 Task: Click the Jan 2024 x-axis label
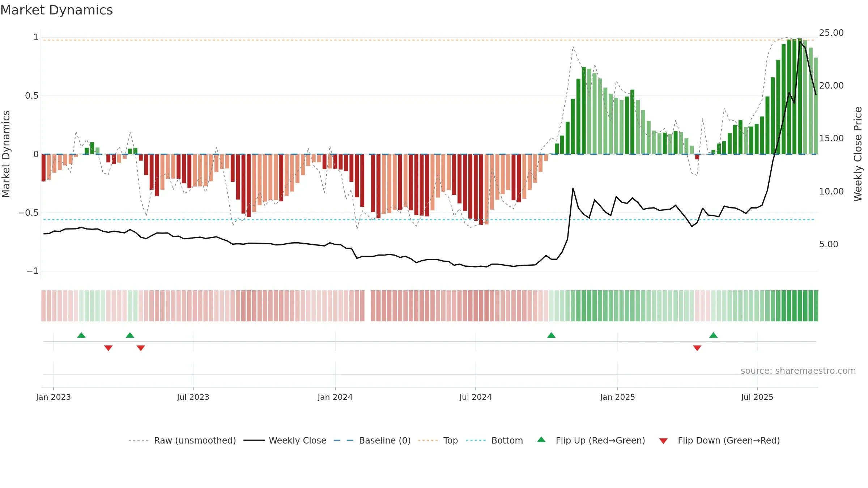click(335, 397)
